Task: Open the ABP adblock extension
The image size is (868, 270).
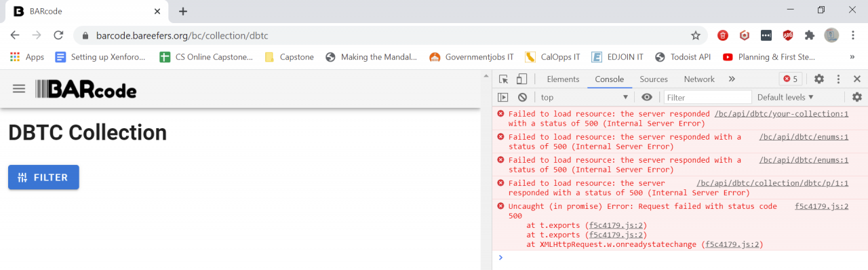Action: tap(788, 35)
